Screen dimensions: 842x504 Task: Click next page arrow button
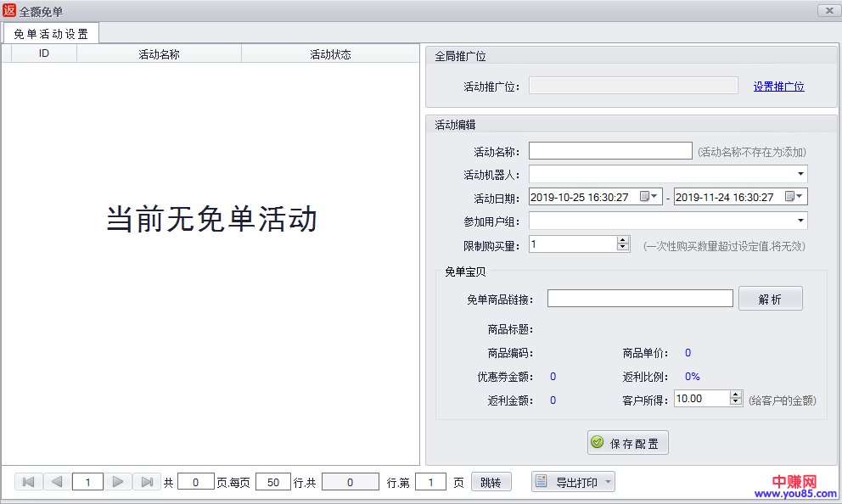[x=118, y=482]
